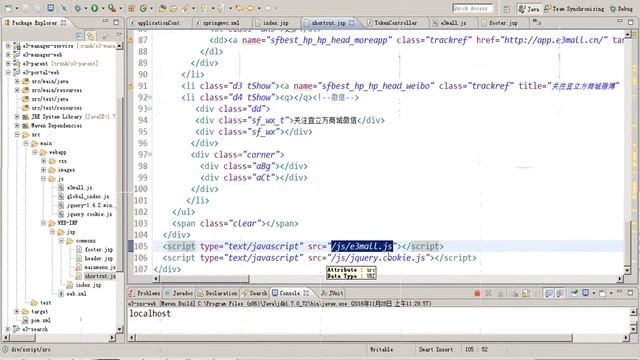Viewport: 640px width, 360px height.
Task: Click the New Java Package toolbar icon
Action: point(131,8)
